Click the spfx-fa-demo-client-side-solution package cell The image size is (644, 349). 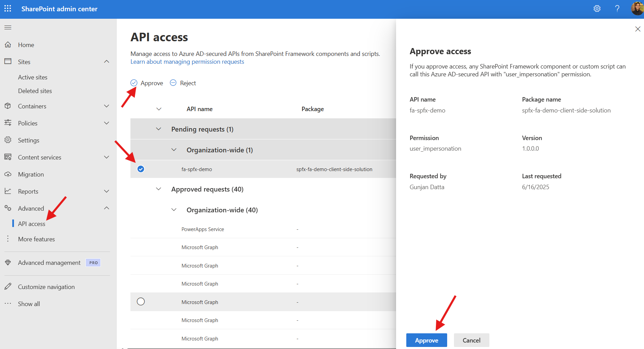[334, 169]
